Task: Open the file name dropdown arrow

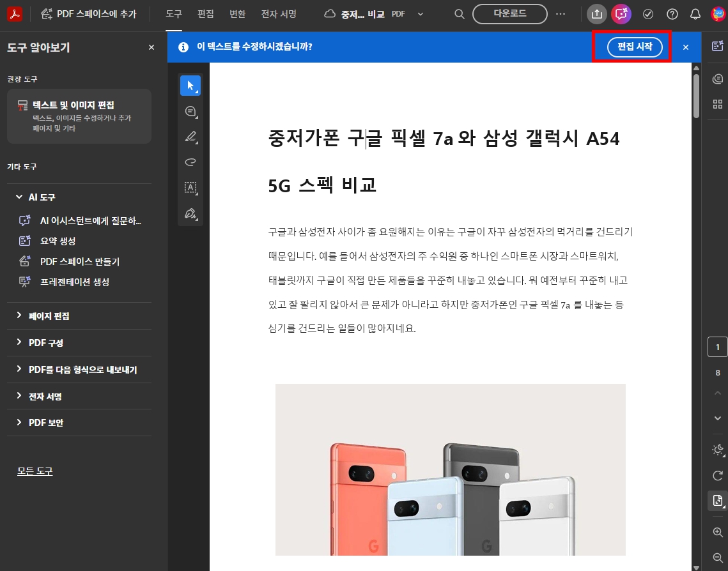Action: (x=420, y=14)
